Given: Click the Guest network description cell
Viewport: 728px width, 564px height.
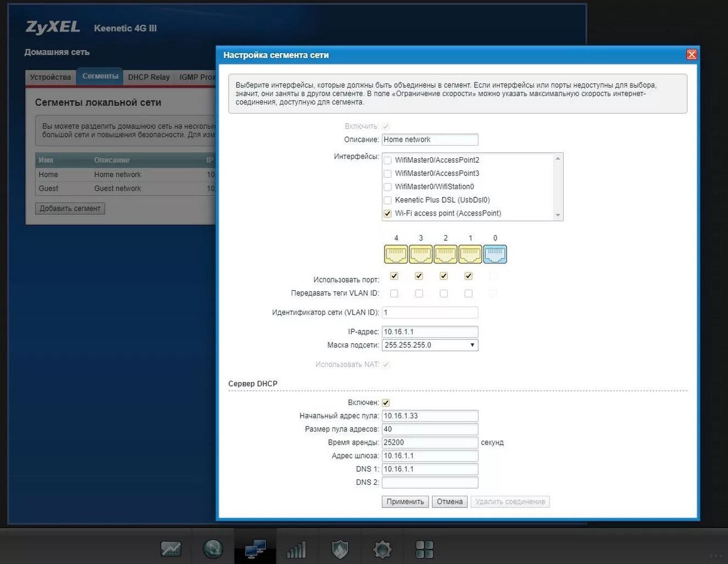Looking at the screenshot, I should (x=118, y=189).
